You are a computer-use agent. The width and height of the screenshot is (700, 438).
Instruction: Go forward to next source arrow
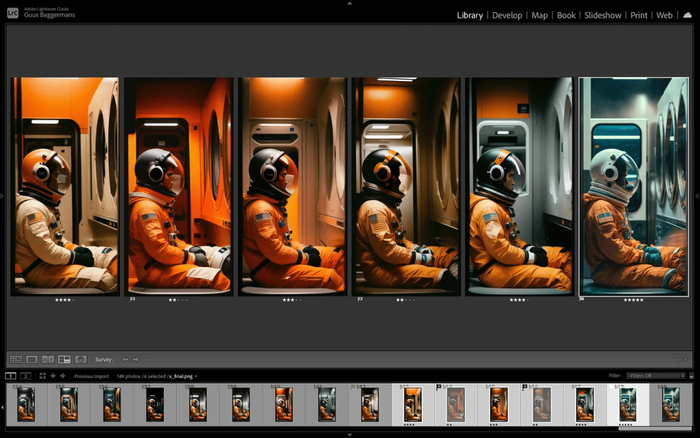pos(63,376)
